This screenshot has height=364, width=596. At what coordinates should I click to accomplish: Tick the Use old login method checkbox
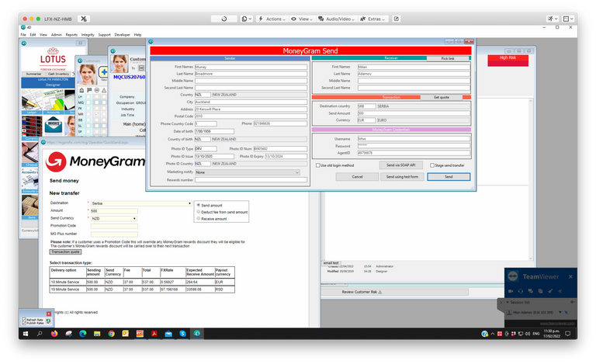point(317,165)
